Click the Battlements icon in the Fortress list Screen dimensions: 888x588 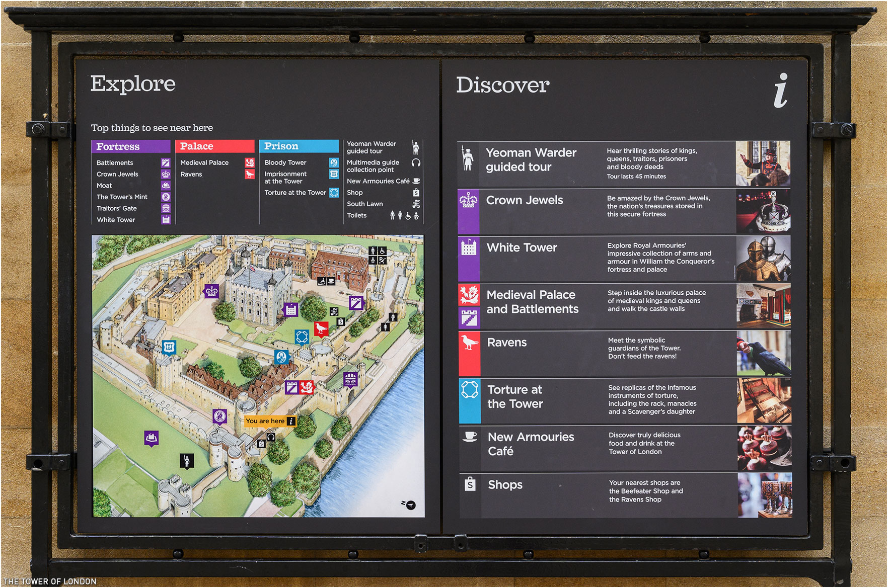pos(166,162)
